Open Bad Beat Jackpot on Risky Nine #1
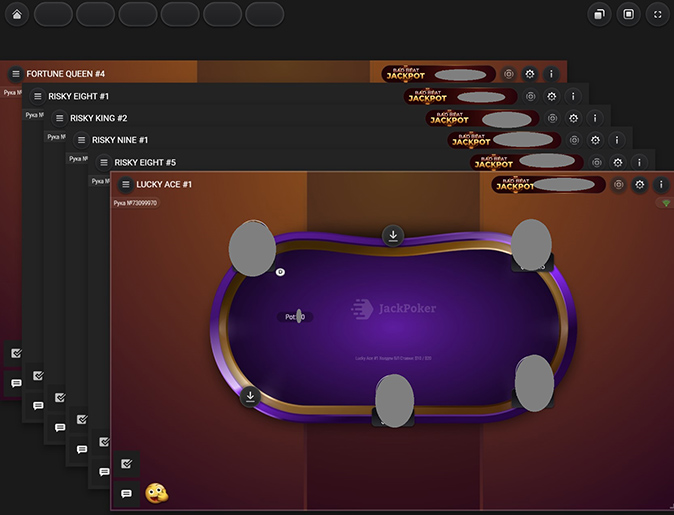 tap(504, 140)
